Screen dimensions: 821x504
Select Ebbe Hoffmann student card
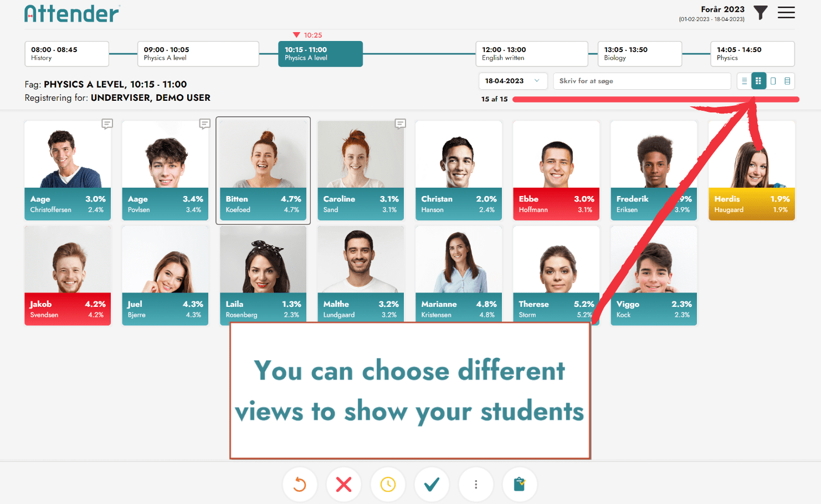tap(556, 171)
